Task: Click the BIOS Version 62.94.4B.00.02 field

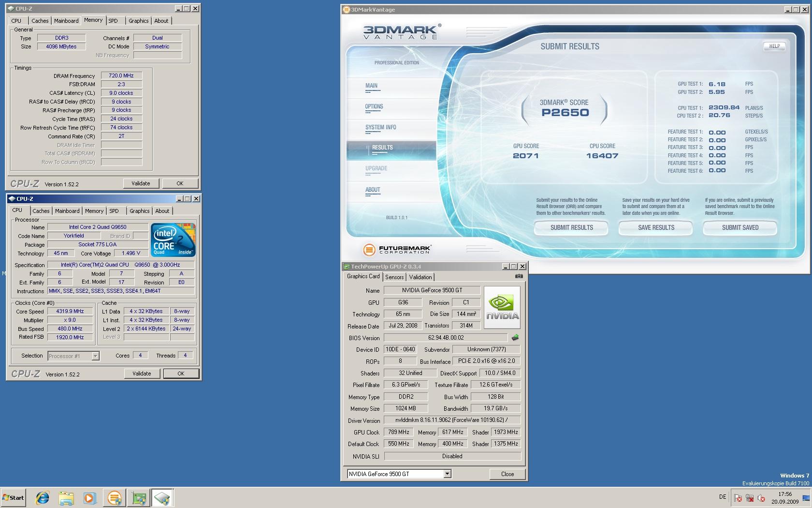Action: (446, 338)
